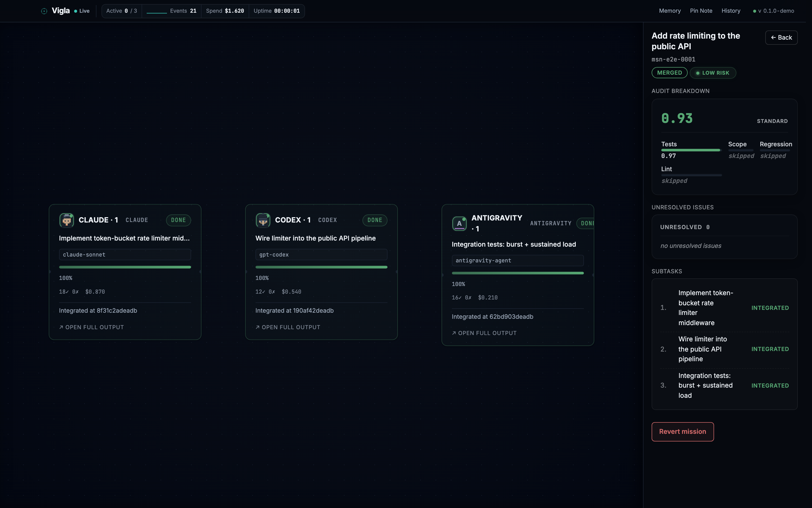Click the Regression metric label
Viewport: 812px width, 508px height.
[776, 145]
